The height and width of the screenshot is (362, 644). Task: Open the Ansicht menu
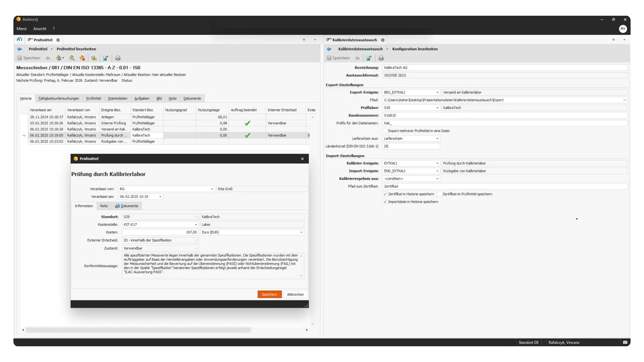(x=40, y=29)
